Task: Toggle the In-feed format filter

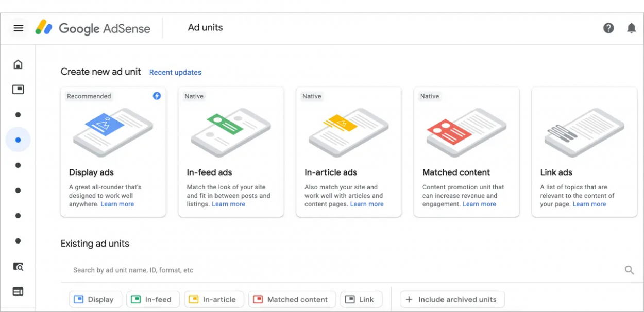Action: click(153, 299)
